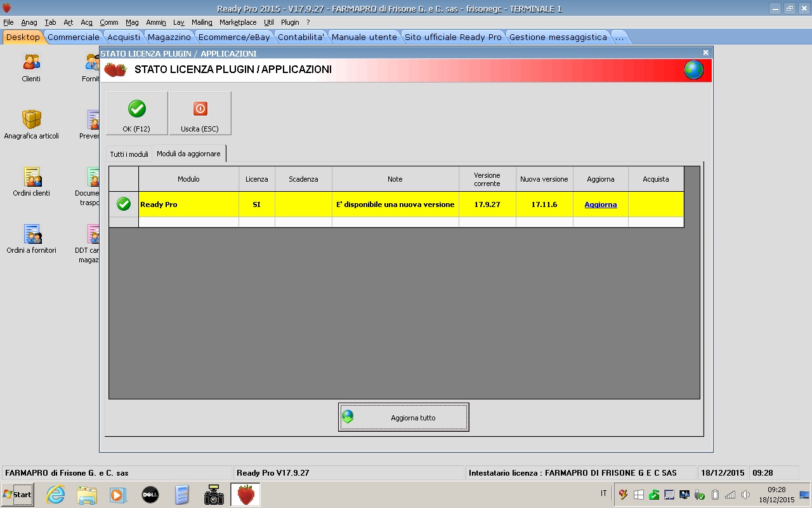Switch to the Magazzino tab

[x=169, y=37]
